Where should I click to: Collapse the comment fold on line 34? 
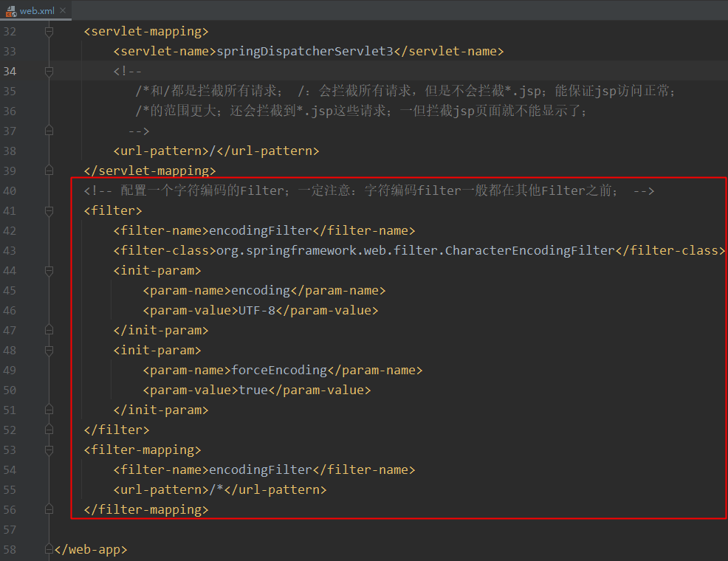coord(49,72)
